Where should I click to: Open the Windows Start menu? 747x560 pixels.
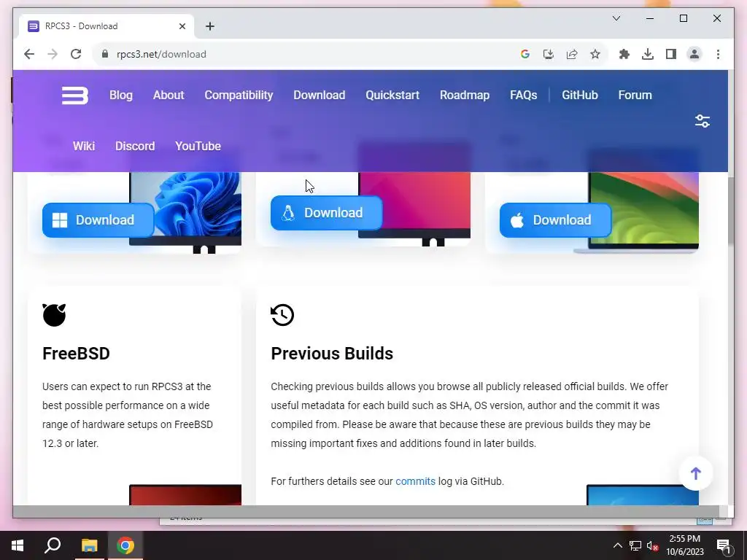click(x=18, y=545)
